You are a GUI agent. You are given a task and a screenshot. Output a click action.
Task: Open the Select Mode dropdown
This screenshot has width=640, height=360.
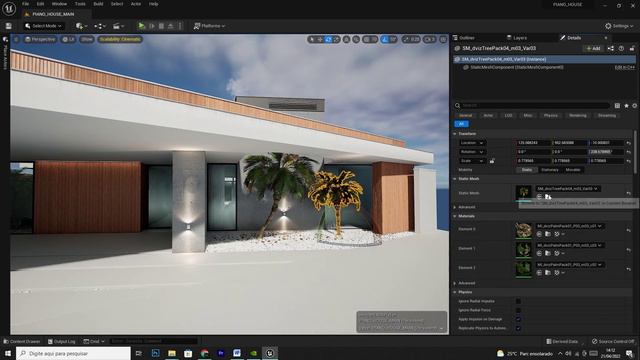coord(44,26)
